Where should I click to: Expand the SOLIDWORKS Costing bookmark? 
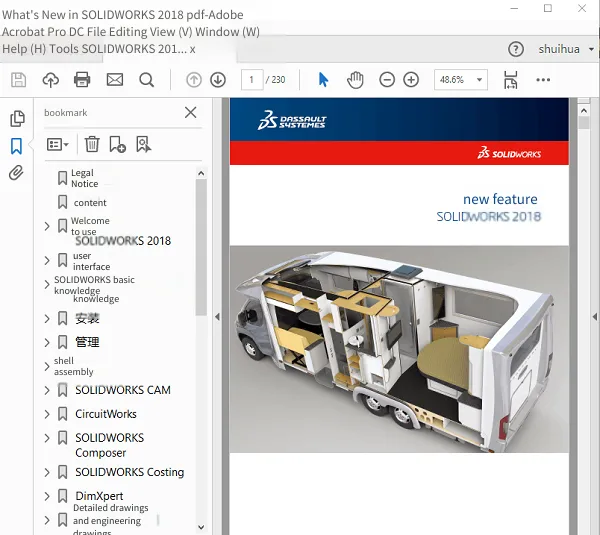(47, 472)
